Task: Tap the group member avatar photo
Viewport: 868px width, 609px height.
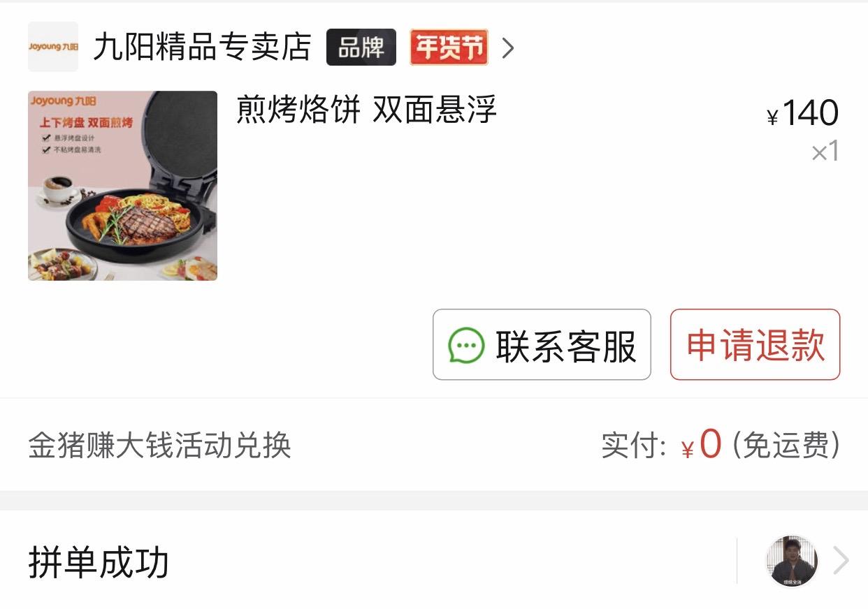Action: coord(792,562)
